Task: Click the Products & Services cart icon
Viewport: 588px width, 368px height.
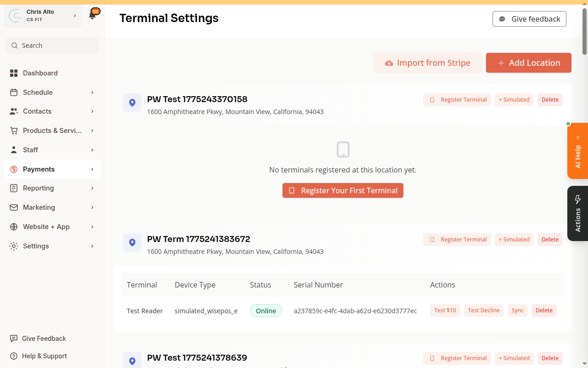Action: coord(14,131)
